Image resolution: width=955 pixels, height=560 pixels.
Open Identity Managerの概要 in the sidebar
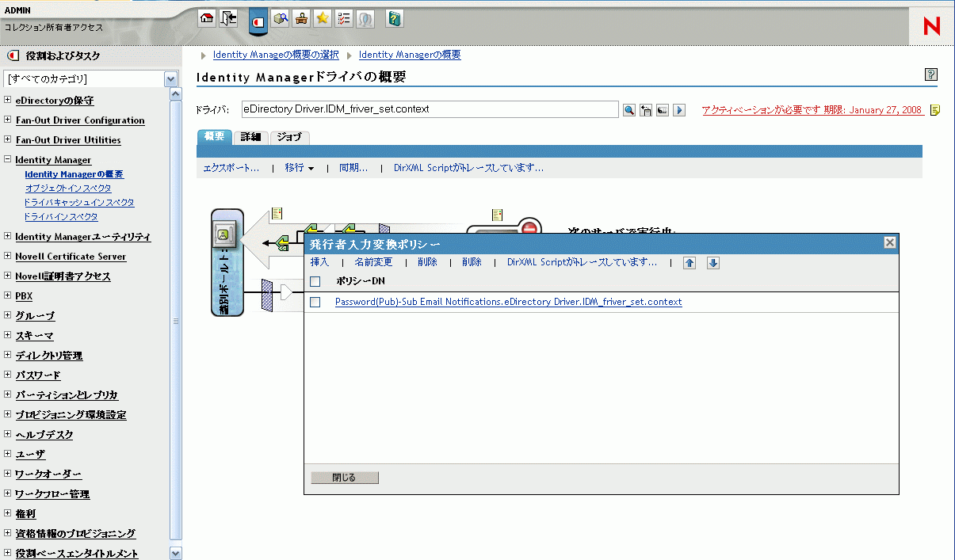(x=74, y=174)
